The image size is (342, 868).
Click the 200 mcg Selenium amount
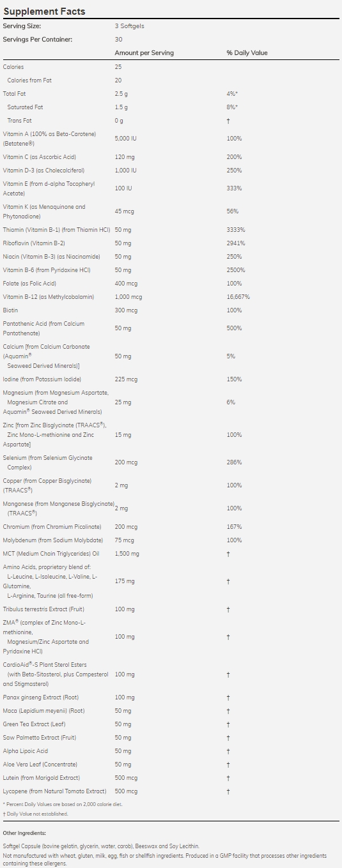[126, 462]
